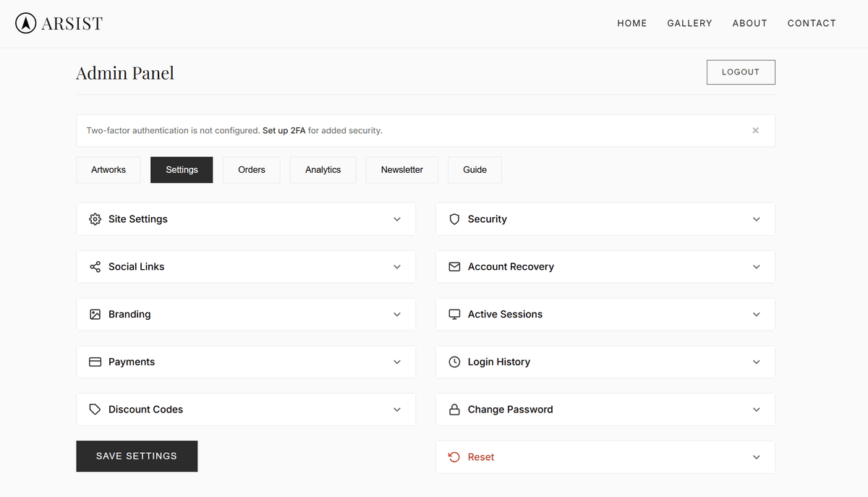Click the Login History clock icon
The image size is (868, 497).
tap(454, 362)
